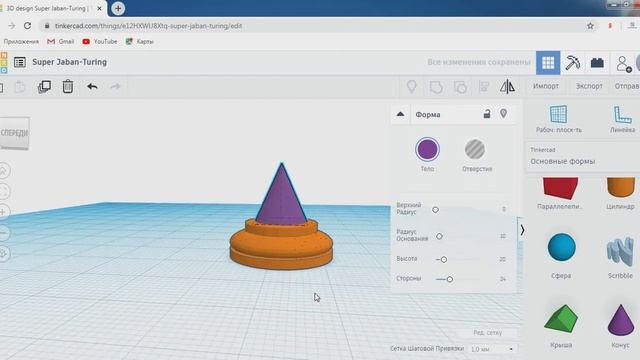The height and width of the screenshot is (360, 640).
Task: Click the Высота value field
Action: coord(502,259)
